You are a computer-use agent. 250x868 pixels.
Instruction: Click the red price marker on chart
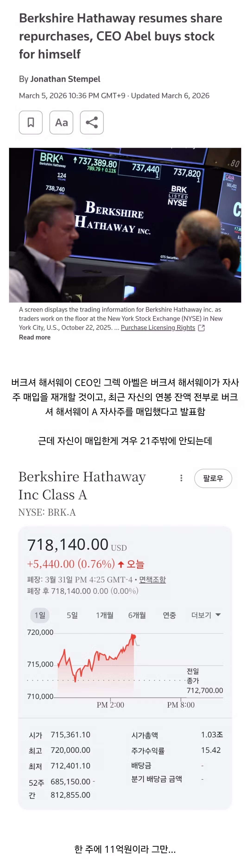(x=134, y=637)
